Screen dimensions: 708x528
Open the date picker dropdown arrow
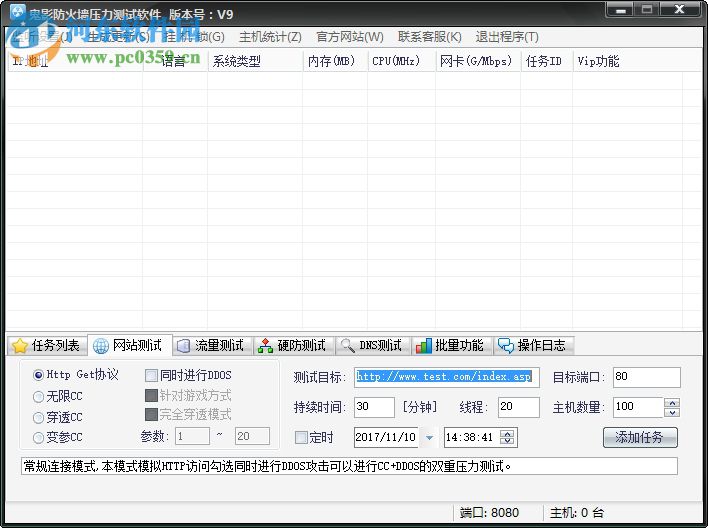tap(429, 437)
